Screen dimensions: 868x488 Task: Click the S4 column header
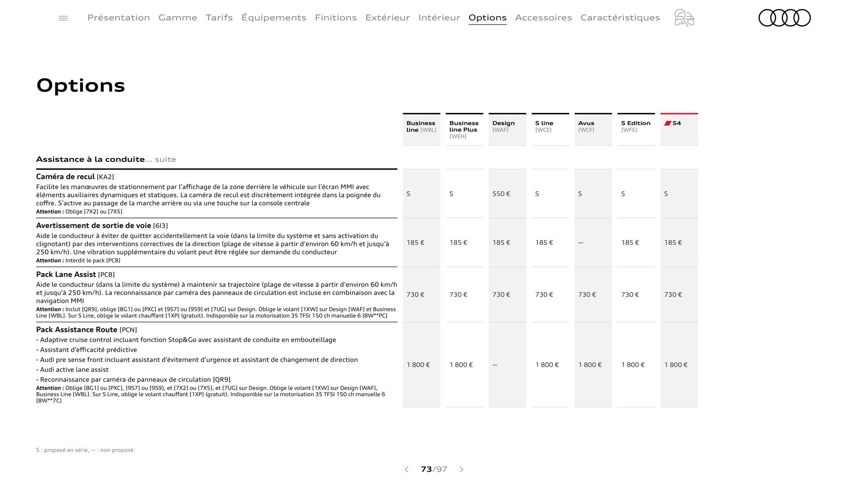[x=679, y=129]
